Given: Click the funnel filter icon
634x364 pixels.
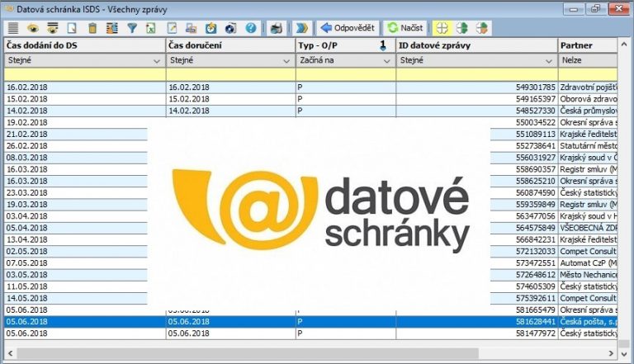Looking at the screenshot, I should coord(132,28).
